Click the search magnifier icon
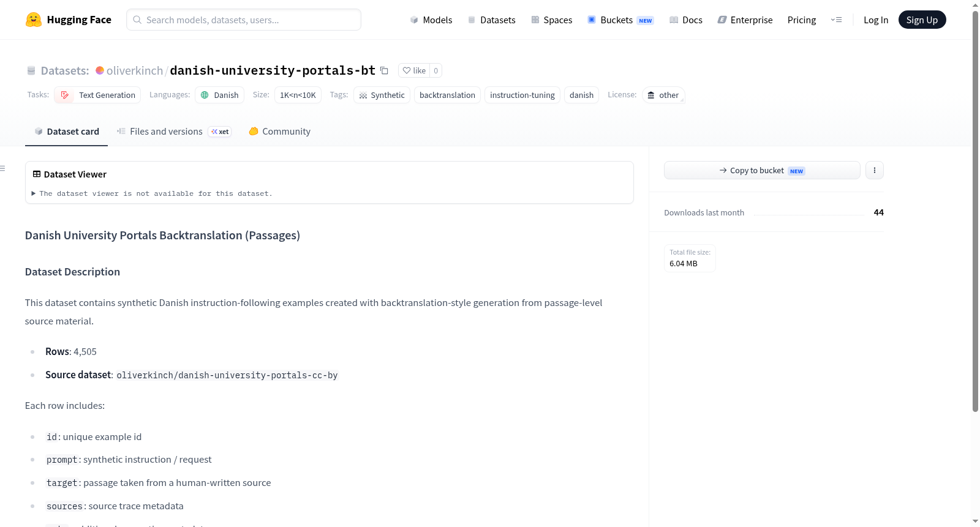The width and height of the screenshot is (980, 527). click(x=137, y=20)
